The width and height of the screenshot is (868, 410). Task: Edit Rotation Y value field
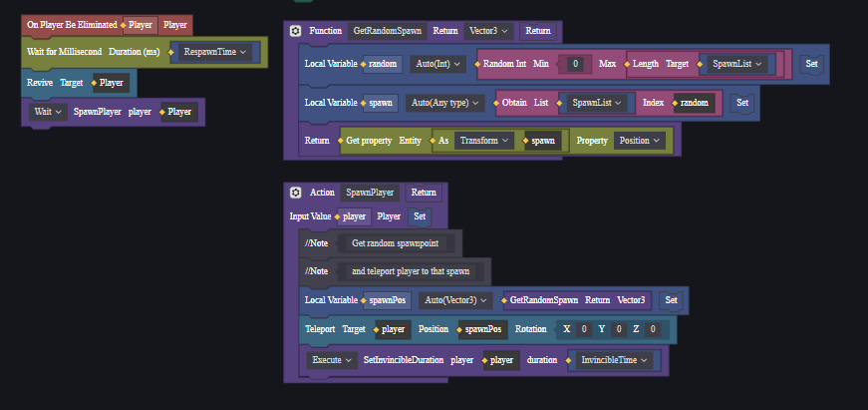coord(618,329)
